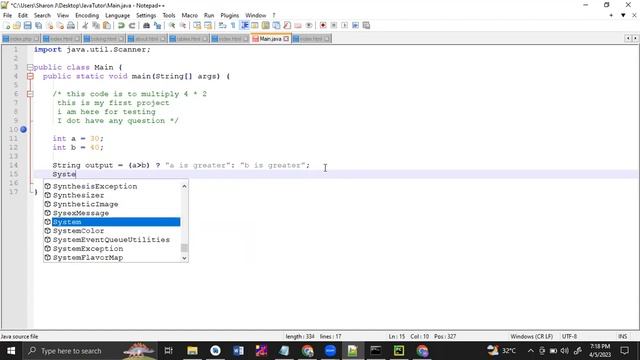Toggle the highlighted Indent Guide icon

point(244,25)
